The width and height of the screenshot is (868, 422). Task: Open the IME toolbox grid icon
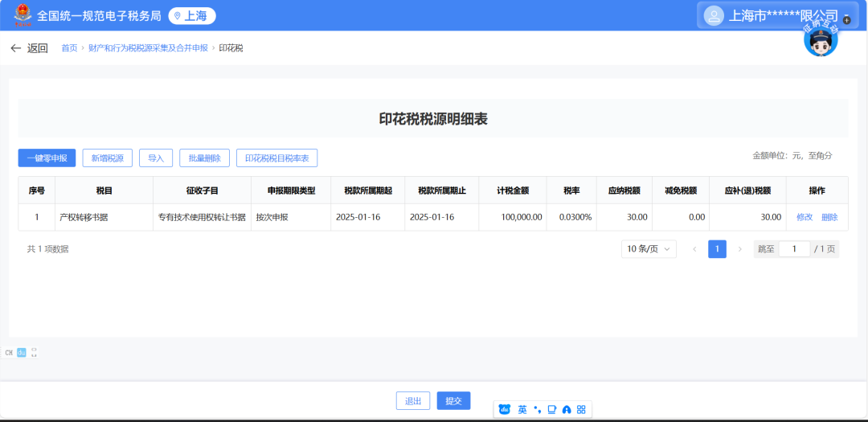(581, 409)
